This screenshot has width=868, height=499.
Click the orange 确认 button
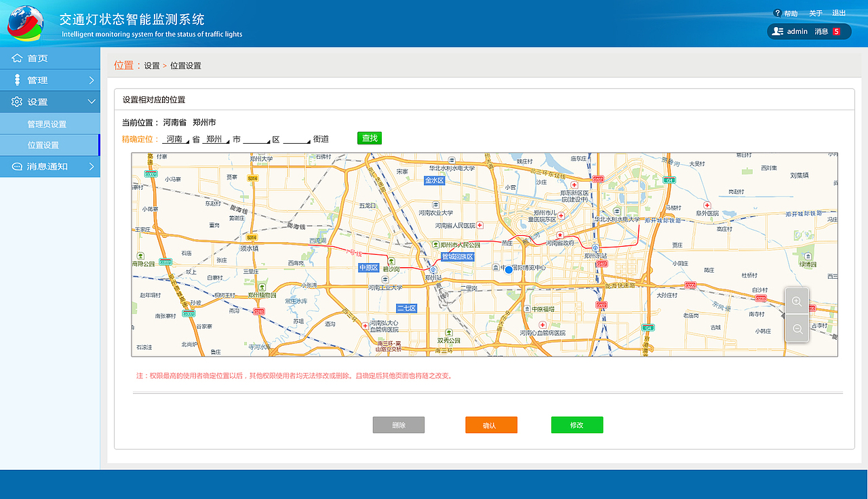pos(491,425)
